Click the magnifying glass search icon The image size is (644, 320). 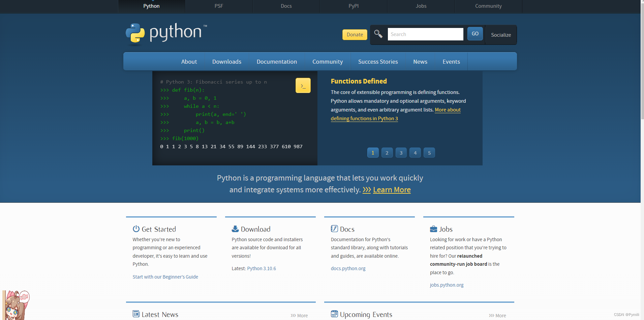click(378, 34)
